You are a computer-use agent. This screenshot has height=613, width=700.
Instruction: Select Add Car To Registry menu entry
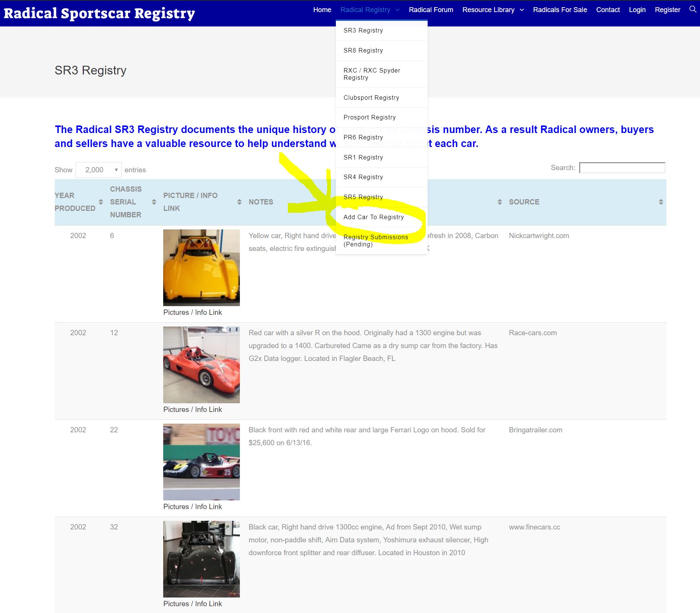pyautogui.click(x=373, y=217)
